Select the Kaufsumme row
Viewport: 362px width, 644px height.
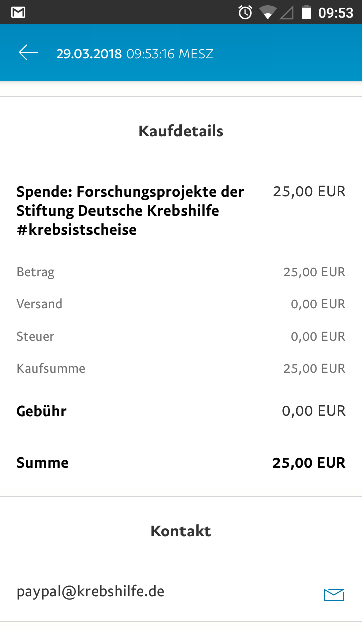(181, 369)
